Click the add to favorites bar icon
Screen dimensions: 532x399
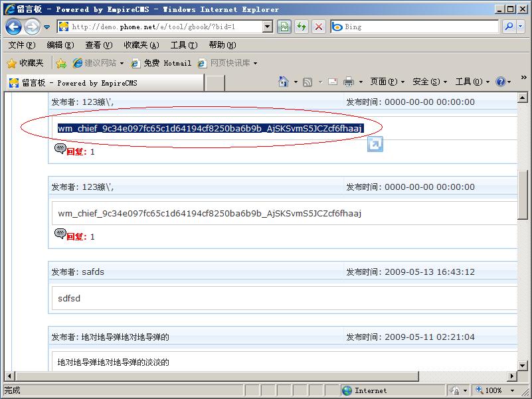point(61,63)
